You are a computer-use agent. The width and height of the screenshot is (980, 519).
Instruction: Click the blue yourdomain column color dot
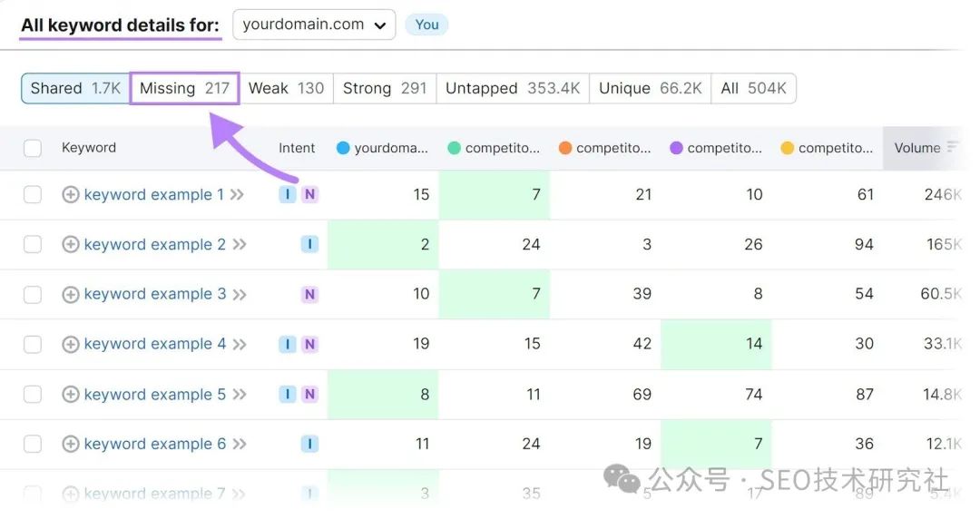pos(343,148)
